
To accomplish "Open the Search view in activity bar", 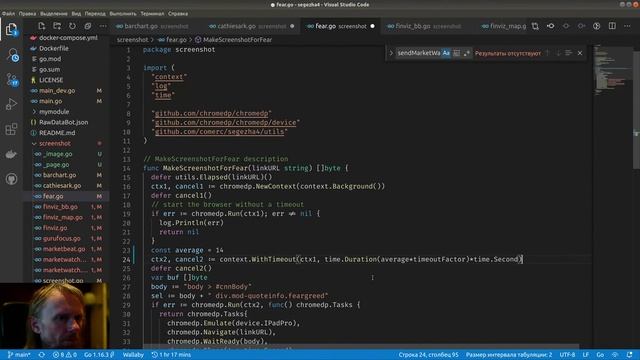I will [12, 54].
